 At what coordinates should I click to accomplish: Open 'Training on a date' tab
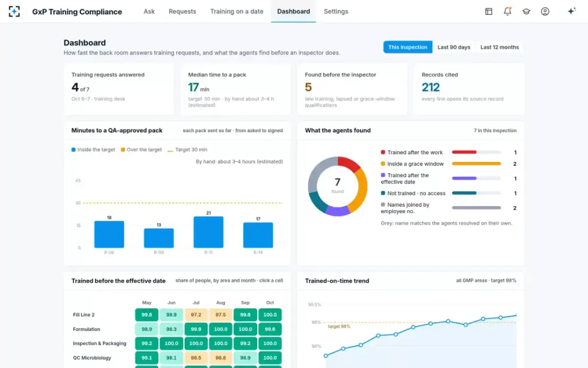click(237, 11)
